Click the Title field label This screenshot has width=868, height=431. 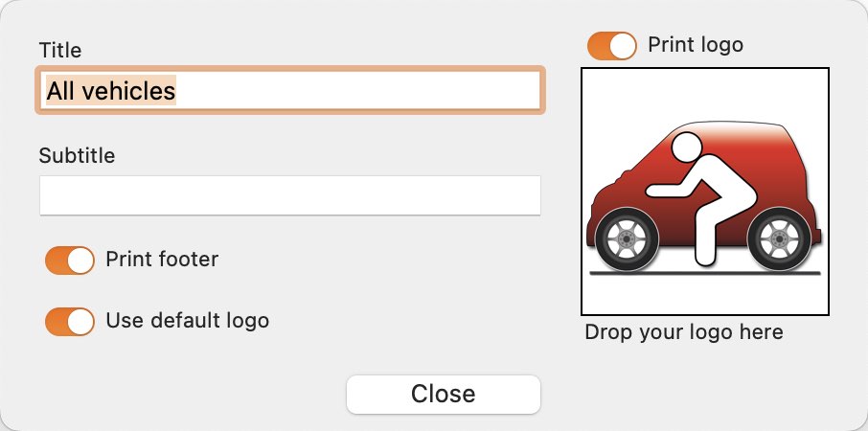[x=60, y=50]
